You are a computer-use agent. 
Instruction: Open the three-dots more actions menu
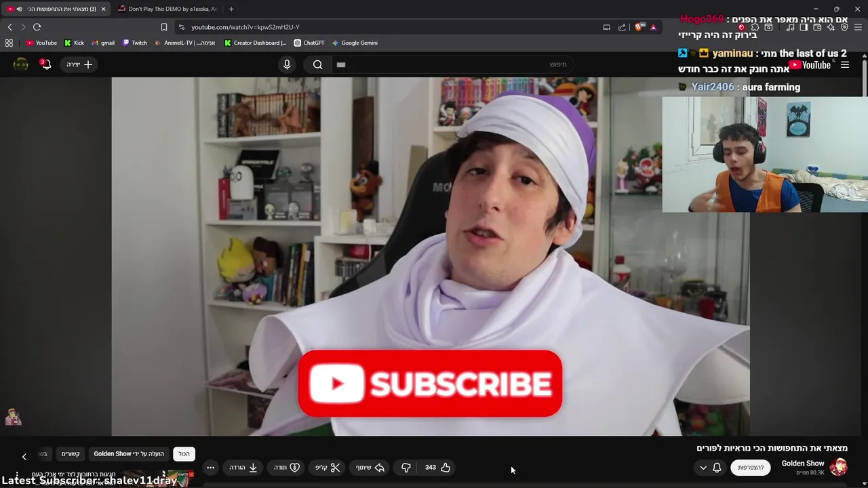point(210,468)
